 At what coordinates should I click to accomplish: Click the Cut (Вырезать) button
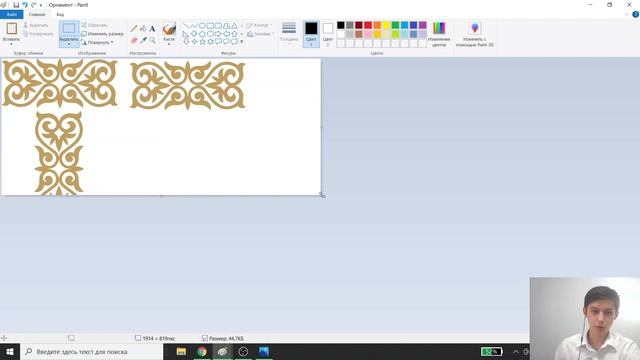36,25
